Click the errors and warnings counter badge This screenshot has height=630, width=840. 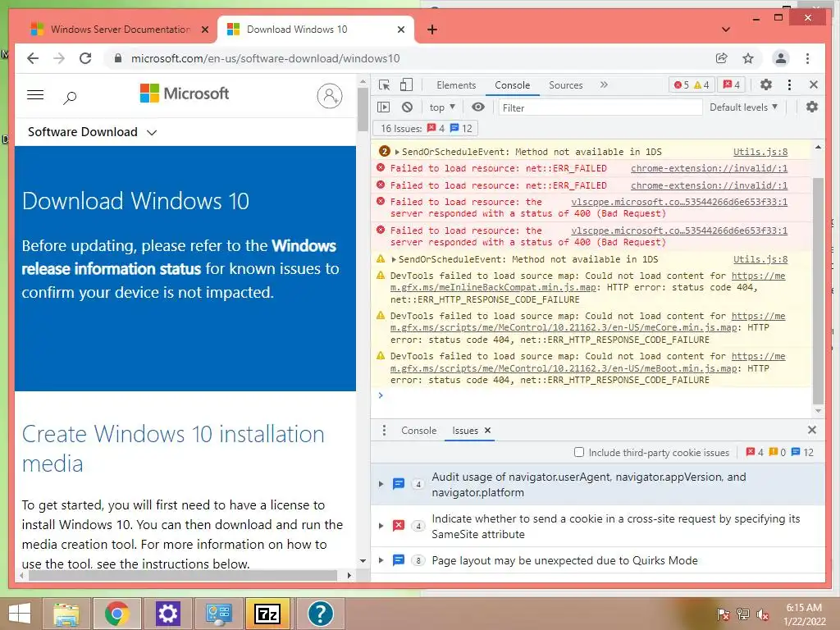[692, 84]
